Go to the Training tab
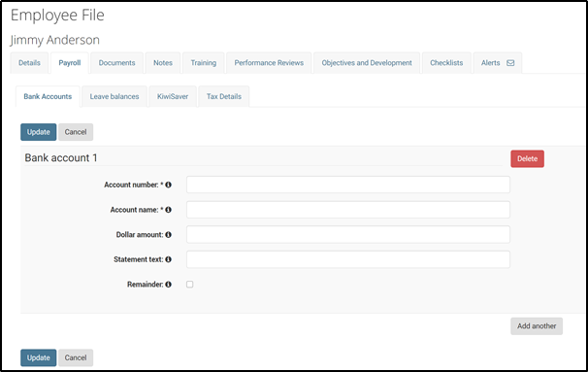The width and height of the screenshot is (588, 372). click(203, 63)
